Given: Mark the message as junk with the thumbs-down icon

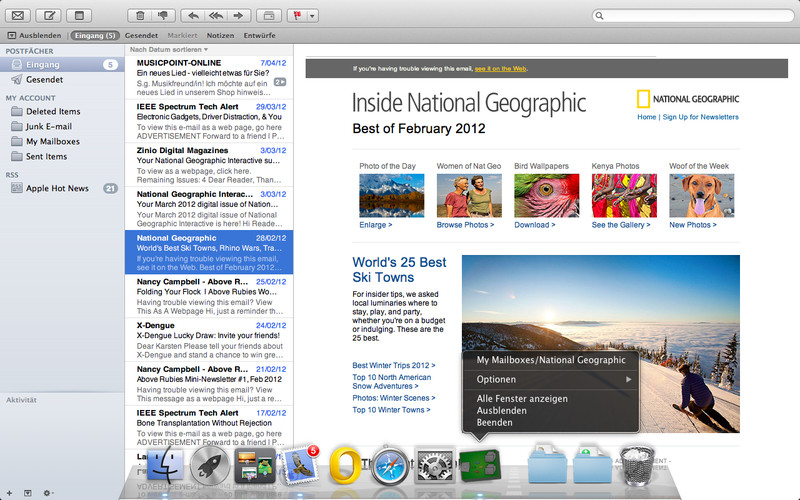Looking at the screenshot, I should 163,15.
